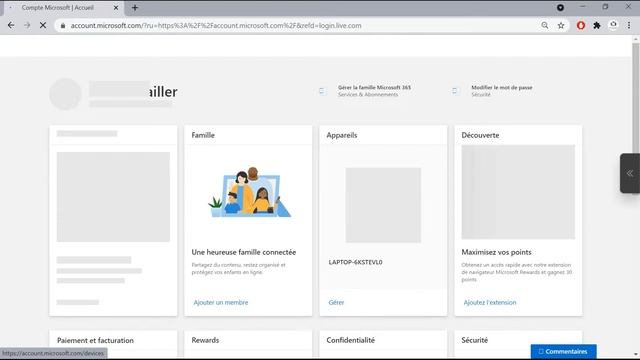Open the red Opera extension icon

click(x=581, y=25)
